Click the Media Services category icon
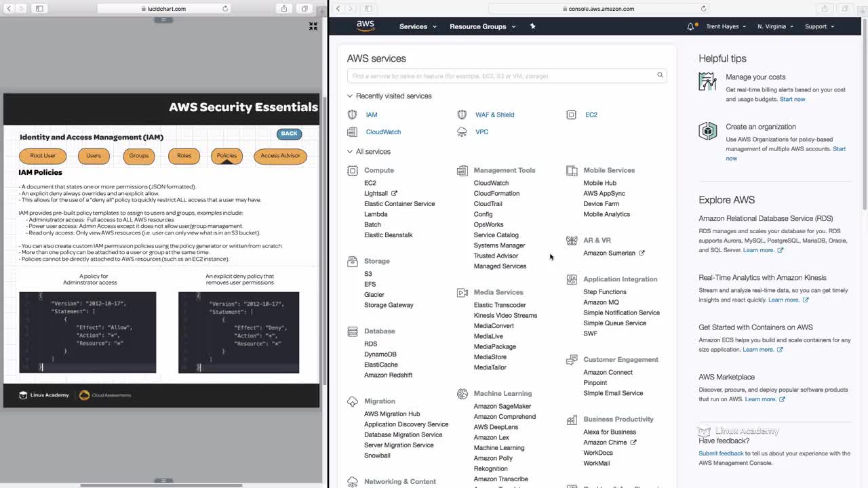Screen dimensions: 868x488 pyautogui.click(x=462, y=293)
